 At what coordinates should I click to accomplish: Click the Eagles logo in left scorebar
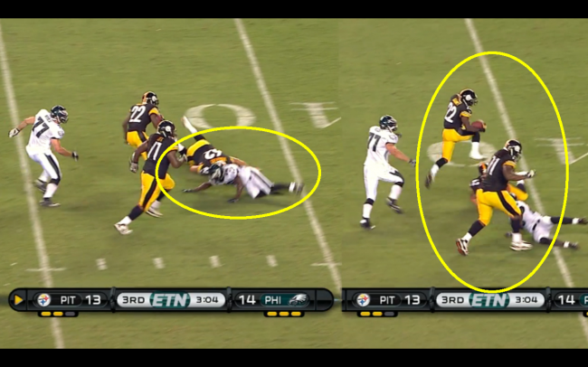(299, 299)
